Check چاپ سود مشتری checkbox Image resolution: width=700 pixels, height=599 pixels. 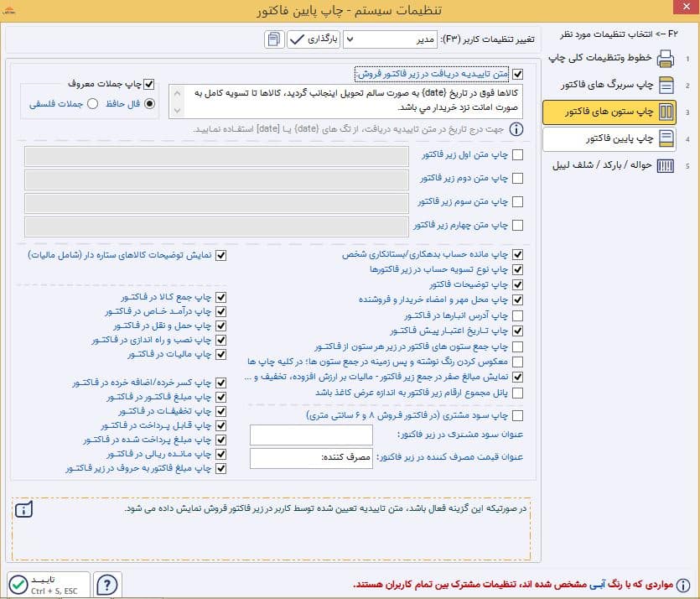point(517,416)
